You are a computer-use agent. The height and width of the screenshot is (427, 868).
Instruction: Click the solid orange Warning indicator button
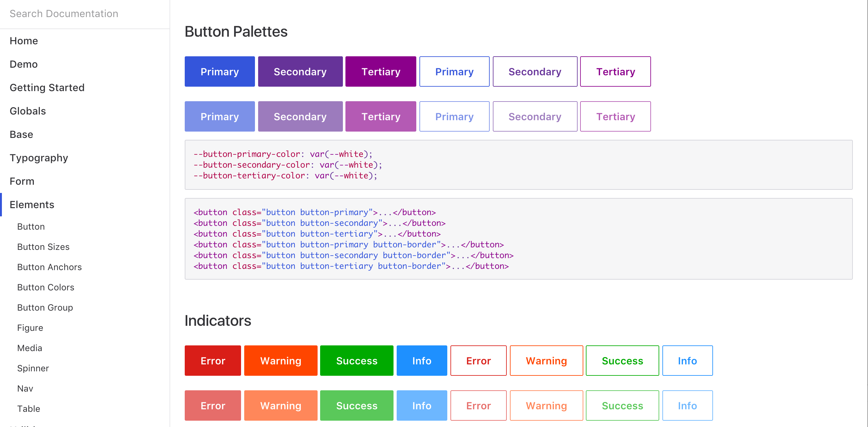point(280,361)
